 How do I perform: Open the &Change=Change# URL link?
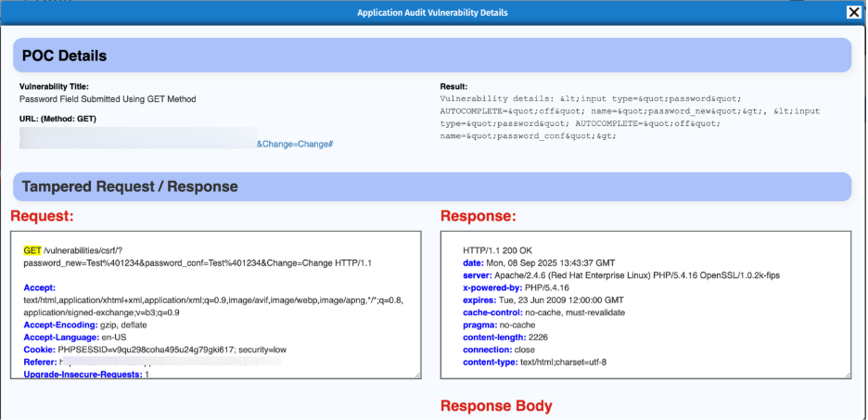point(295,144)
